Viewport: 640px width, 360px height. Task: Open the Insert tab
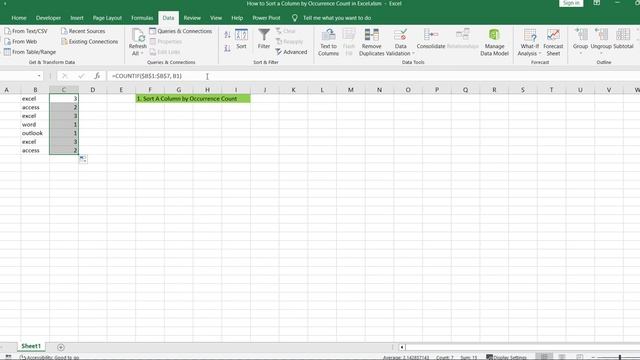tap(77, 18)
